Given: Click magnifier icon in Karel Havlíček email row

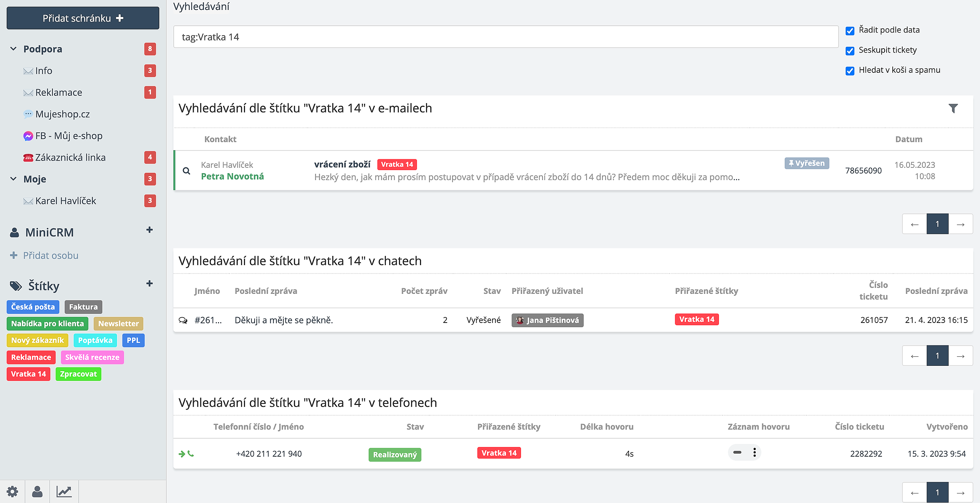Looking at the screenshot, I should (186, 171).
